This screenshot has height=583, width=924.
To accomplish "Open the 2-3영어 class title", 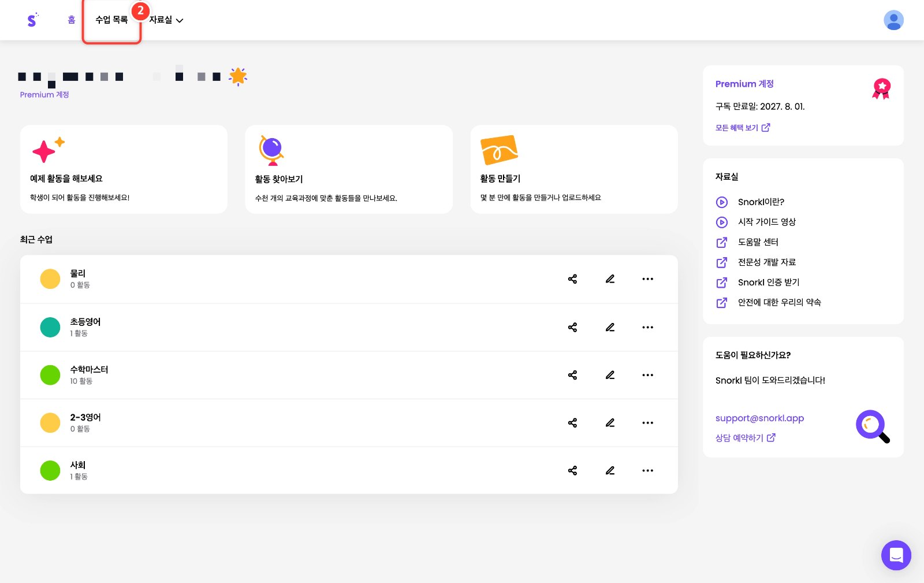I will coord(85,418).
